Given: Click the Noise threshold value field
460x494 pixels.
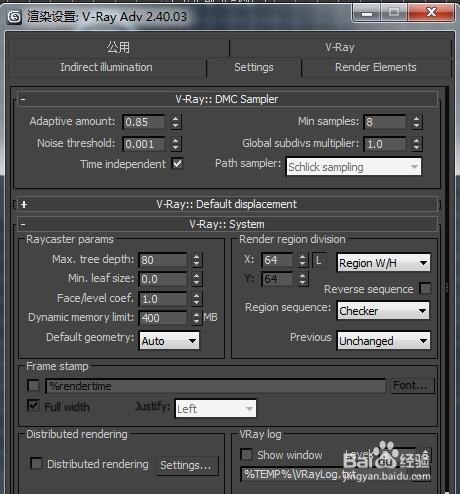Looking at the screenshot, I should tap(144, 144).
